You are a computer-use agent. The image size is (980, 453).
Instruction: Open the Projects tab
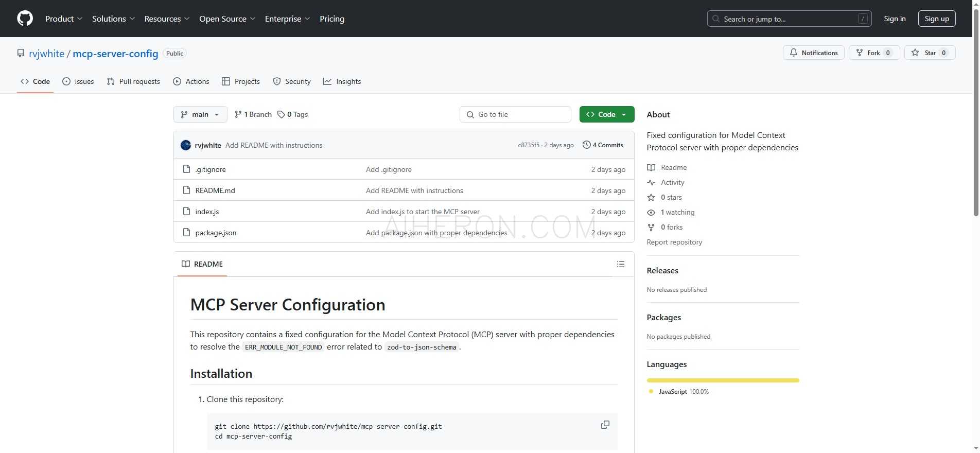point(240,81)
